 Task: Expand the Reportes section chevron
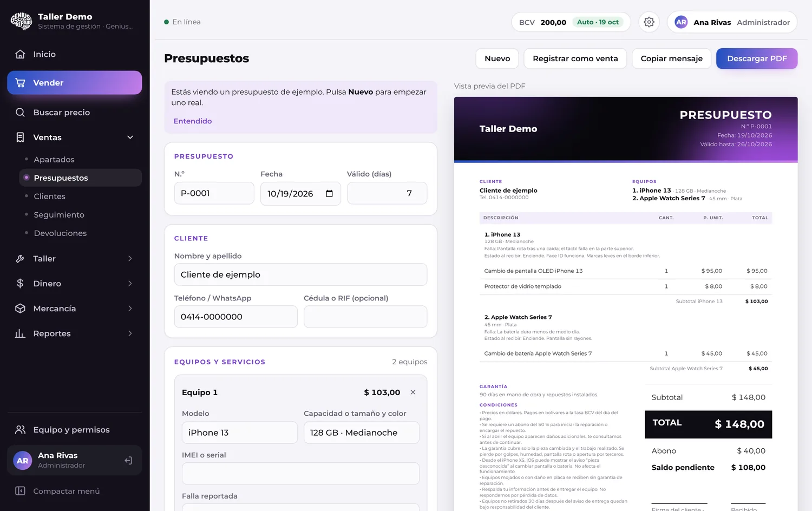pyautogui.click(x=130, y=333)
